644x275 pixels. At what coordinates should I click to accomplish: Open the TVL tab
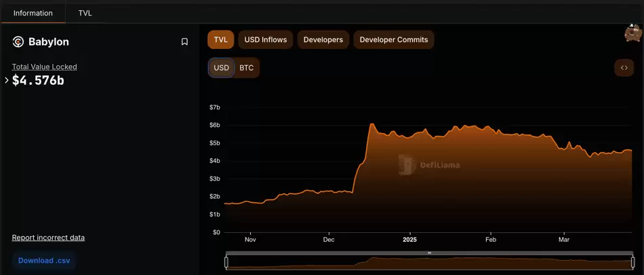(85, 13)
